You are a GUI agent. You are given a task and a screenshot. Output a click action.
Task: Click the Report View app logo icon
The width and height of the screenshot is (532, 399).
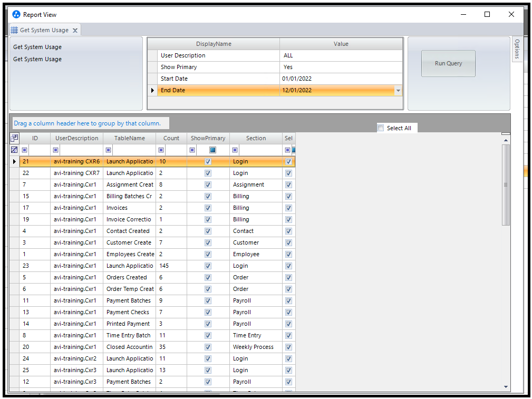(x=16, y=14)
